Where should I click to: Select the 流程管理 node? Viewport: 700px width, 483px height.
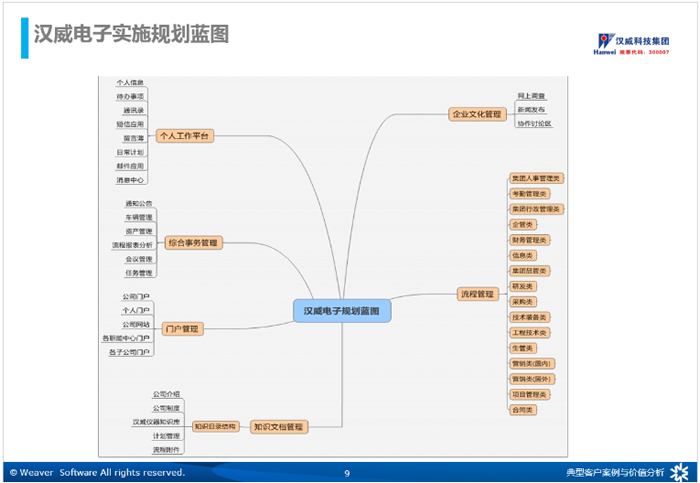coord(478,294)
